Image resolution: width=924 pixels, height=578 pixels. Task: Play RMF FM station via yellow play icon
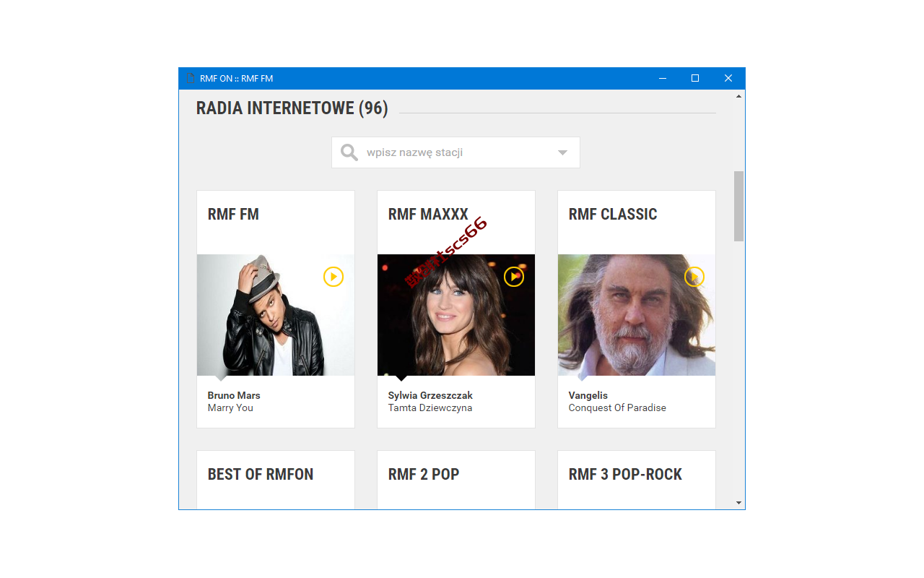pyautogui.click(x=334, y=277)
